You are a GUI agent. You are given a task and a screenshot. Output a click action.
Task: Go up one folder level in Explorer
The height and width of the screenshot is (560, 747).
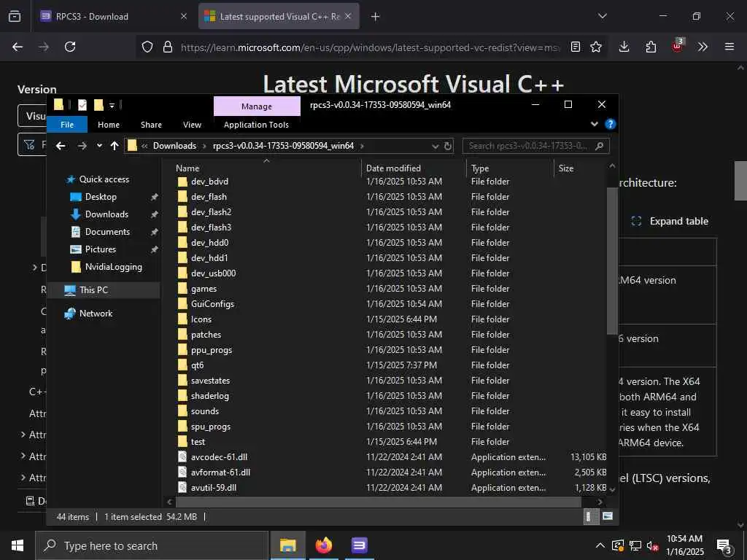(115, 146)
